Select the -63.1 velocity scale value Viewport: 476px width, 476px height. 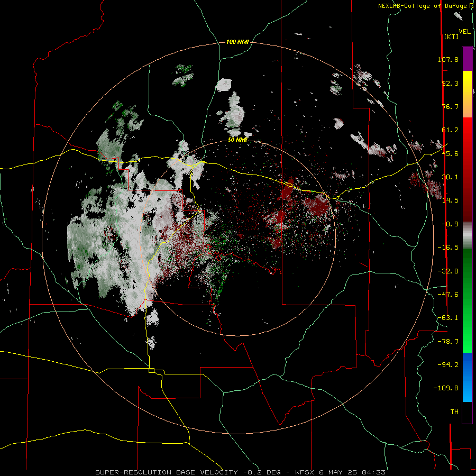448,317
